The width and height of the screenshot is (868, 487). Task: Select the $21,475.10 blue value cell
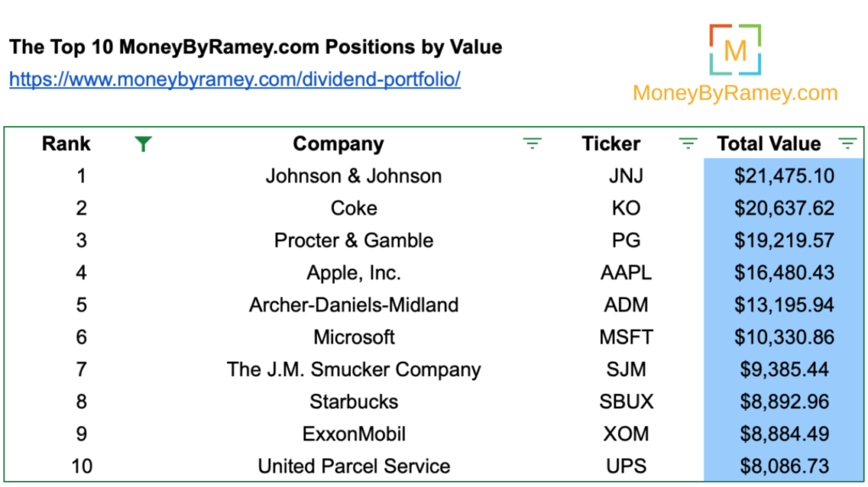[784, 176]
